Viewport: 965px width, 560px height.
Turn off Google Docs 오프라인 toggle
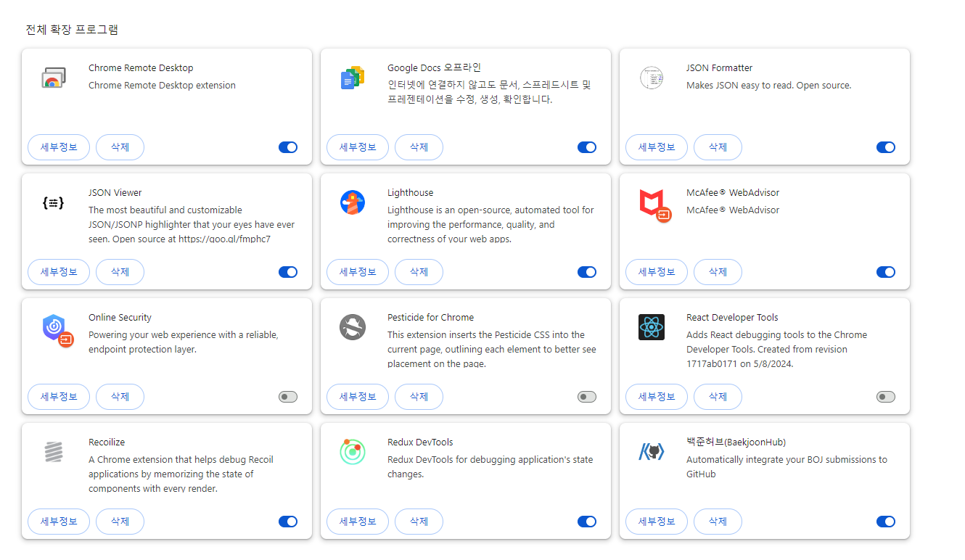[587, 147]
